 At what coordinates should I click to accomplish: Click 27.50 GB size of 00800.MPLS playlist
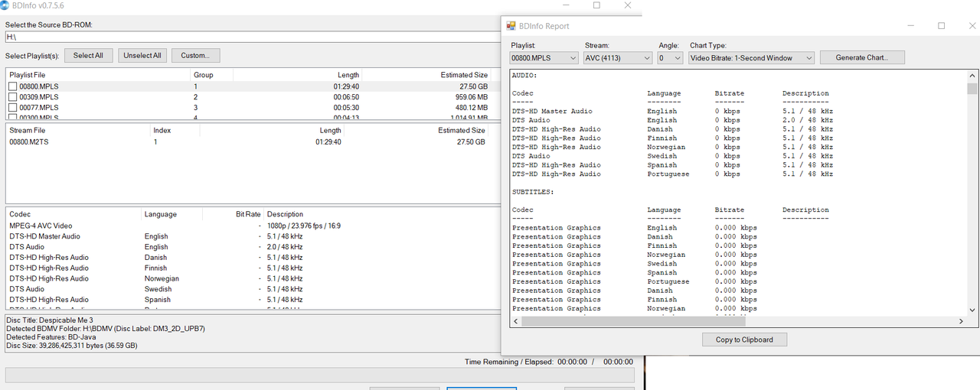(473, 87)
